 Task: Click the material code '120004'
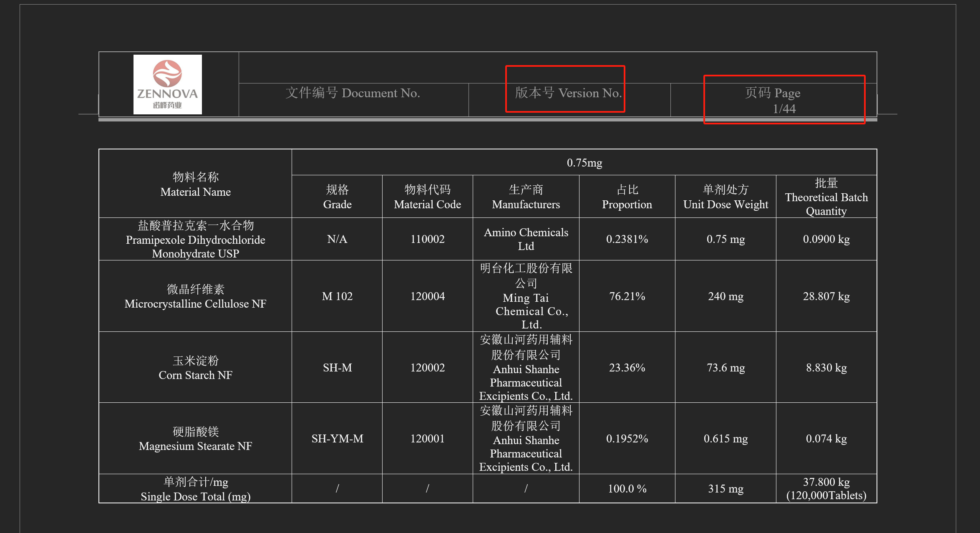428,296
